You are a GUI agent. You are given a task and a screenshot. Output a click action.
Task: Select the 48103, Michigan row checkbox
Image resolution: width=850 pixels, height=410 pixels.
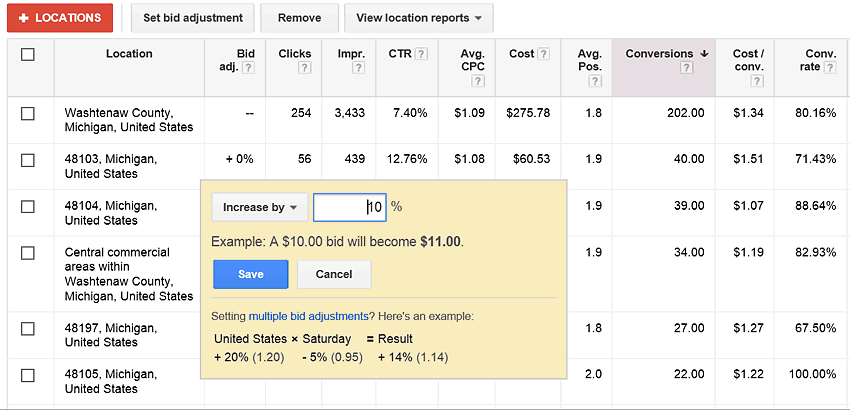(x=28, y=160)
